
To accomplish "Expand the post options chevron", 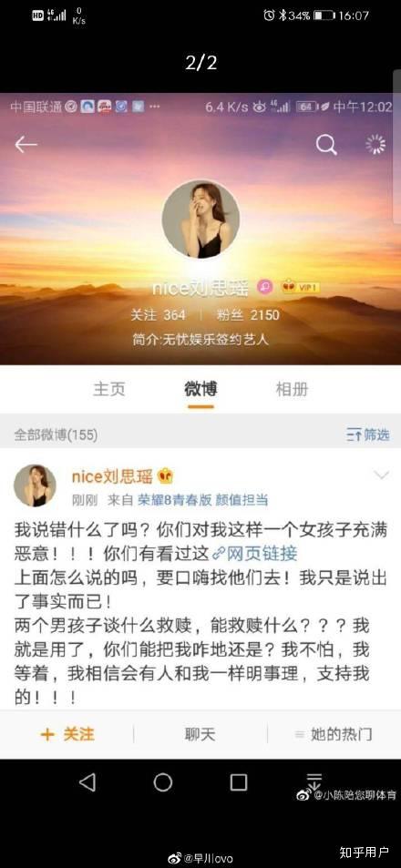I will pos(382,475).
